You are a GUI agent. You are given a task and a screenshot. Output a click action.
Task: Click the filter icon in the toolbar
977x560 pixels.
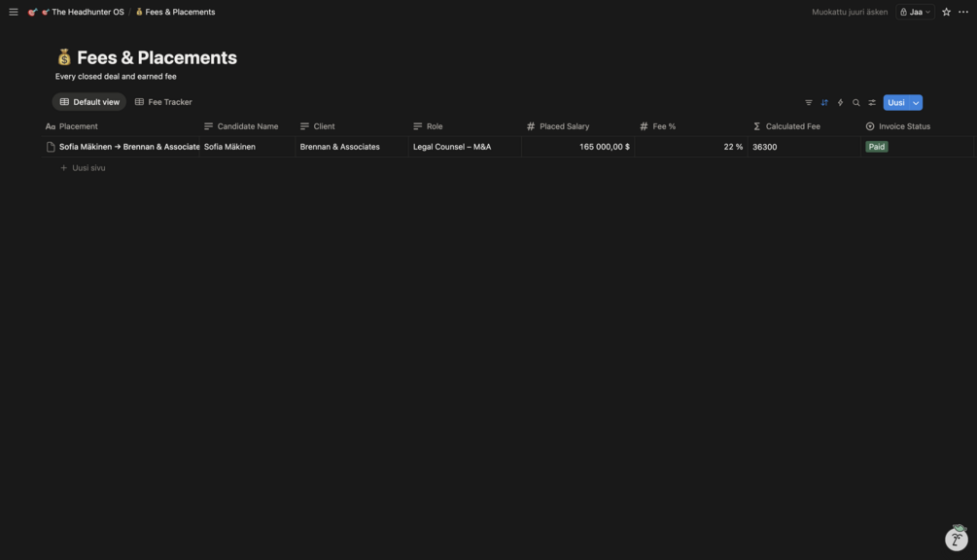click(808, 103)
